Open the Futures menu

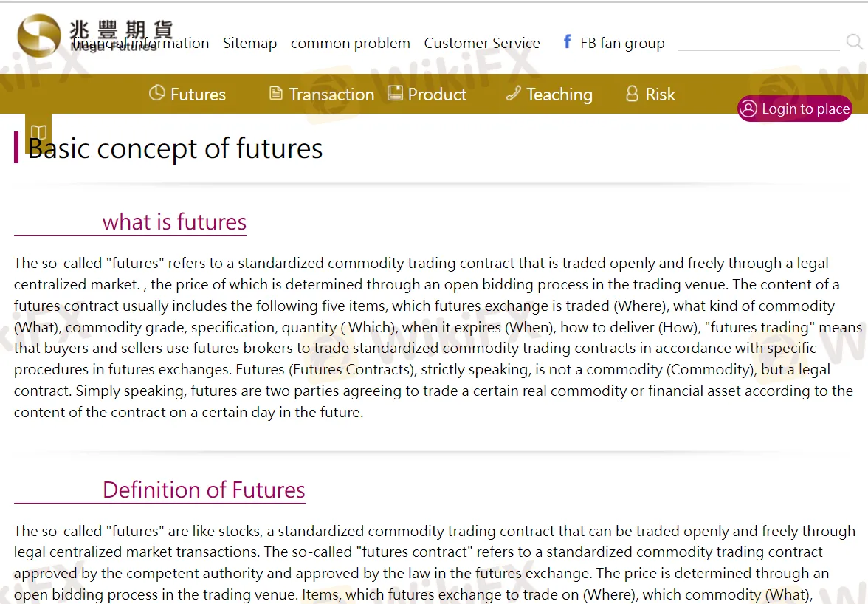click(198, 94)
